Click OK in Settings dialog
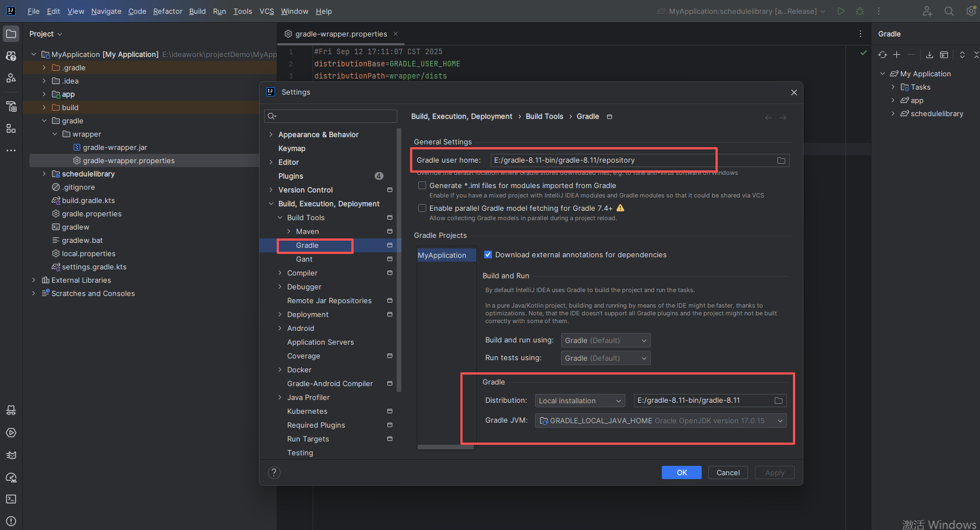This screenshot has height=530, width=980. [682, 472]
